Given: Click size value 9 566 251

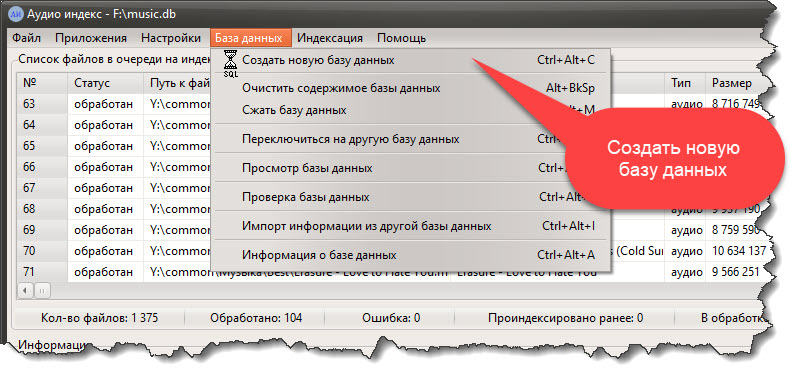Looking at the screenshot, I should tap(736, 272).
